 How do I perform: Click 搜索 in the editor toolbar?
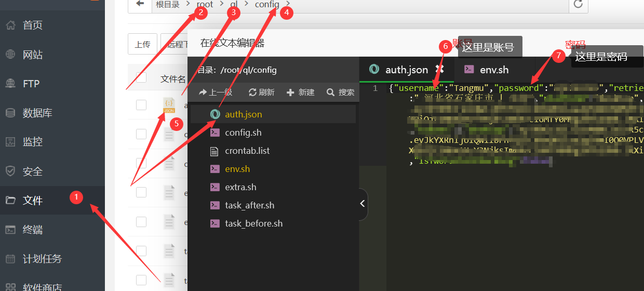coord(341,92)
